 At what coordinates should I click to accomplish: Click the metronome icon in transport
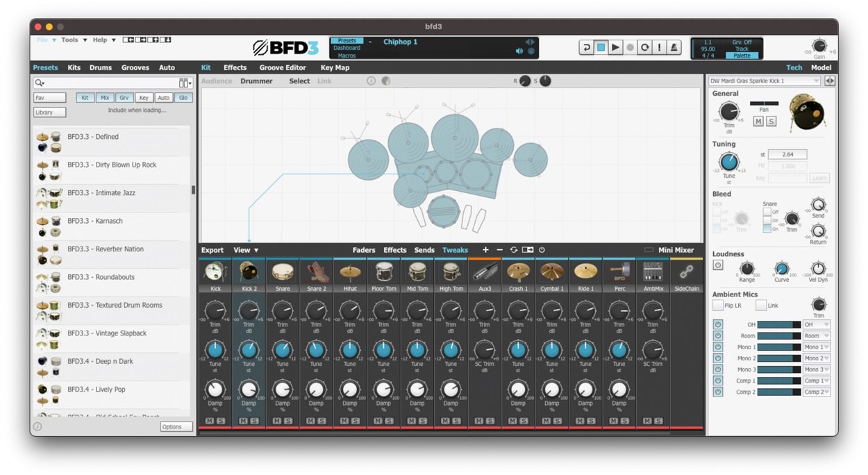675,47
